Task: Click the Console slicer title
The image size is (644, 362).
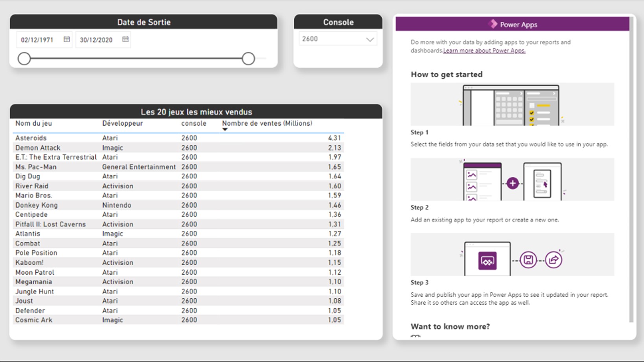Action: click(x=338, y=22)
